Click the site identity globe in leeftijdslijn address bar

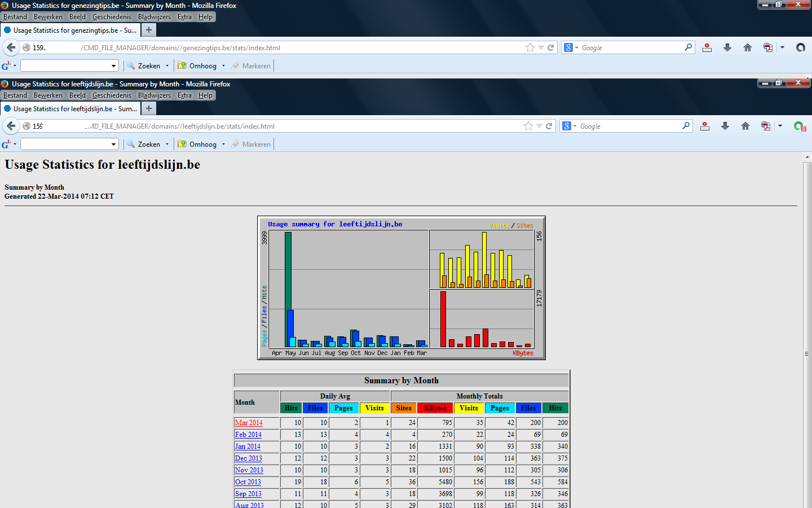tap(27, 126)
